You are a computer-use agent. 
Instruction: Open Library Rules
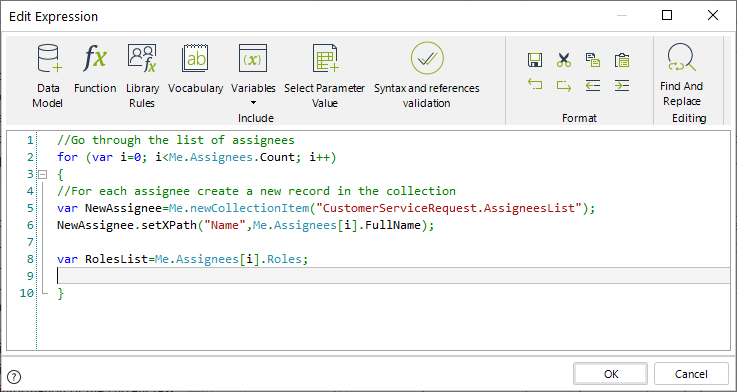[x=142, y=76]
